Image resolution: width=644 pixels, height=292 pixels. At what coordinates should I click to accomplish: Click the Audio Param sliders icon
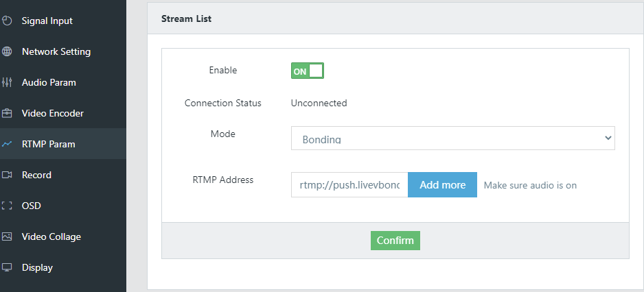pyautogui.click(x=8, y=82)
